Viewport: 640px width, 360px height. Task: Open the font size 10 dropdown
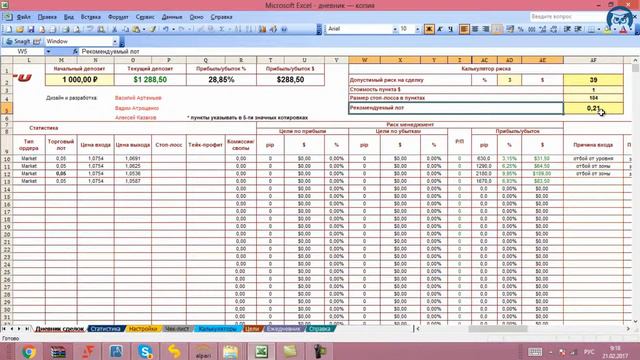[x=417, y=29]
